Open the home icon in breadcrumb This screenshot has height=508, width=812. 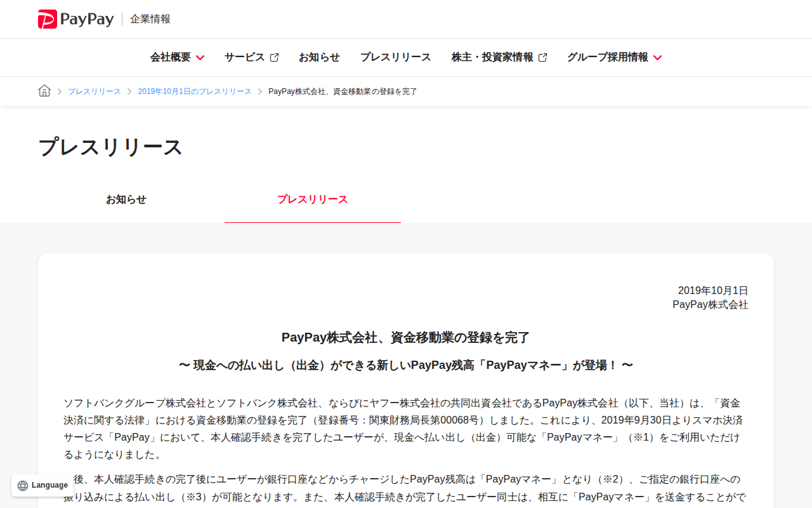[44, 91]
